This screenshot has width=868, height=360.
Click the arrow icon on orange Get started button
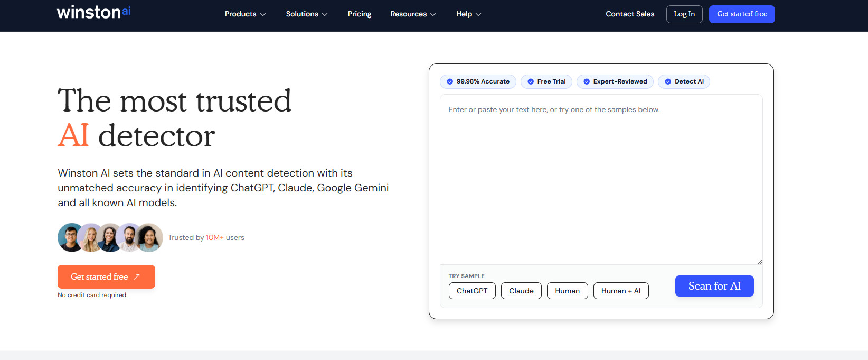pos(137,276)
